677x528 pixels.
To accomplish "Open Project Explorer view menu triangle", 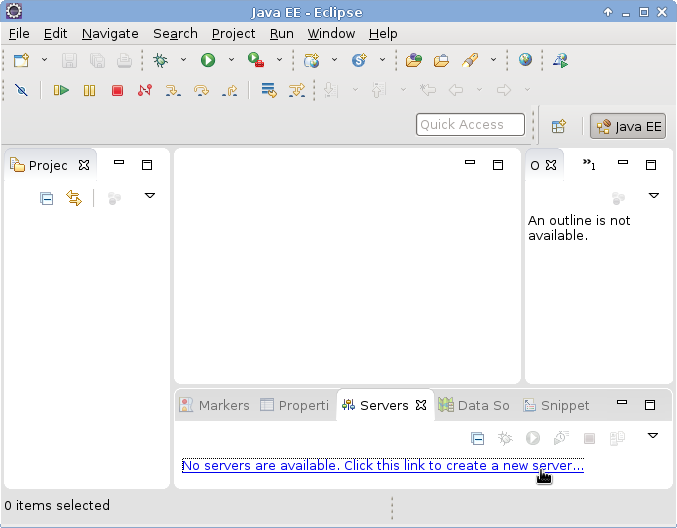I will tap(150, 196).
